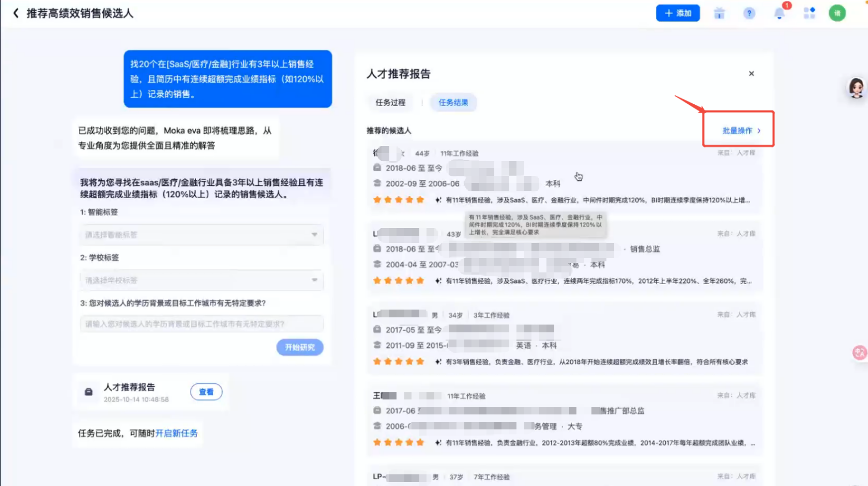This screenshot has height=486, width=868.
Task: Switch to the 任务过程 tab
Action: (390, 103)
